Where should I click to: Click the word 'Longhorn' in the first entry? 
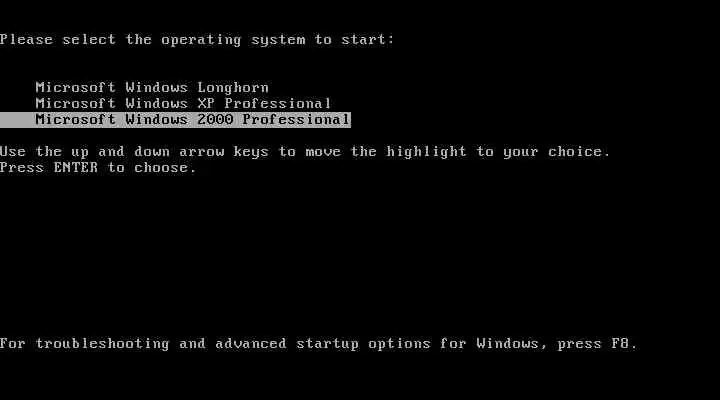[233, 88]
